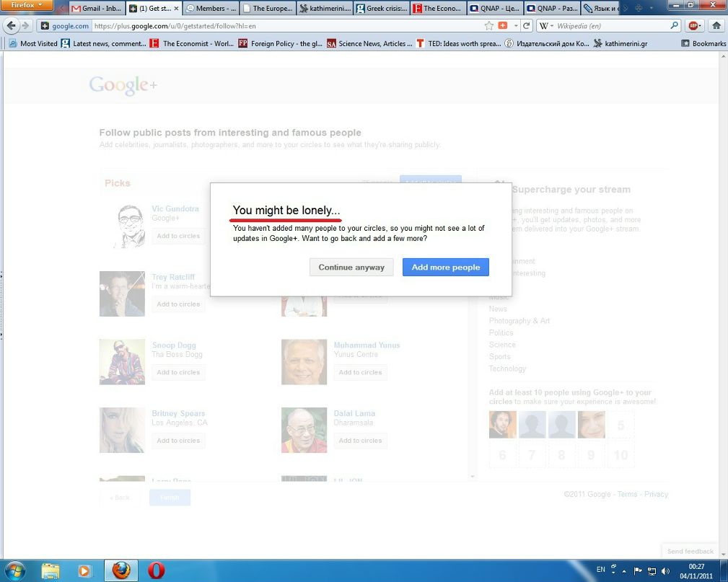
Task: Open Opera from the taskbar
Action: 156,570
